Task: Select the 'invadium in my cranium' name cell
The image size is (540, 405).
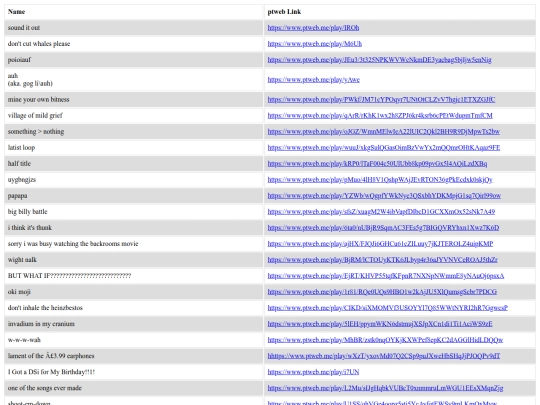Action: pos(134,324)
